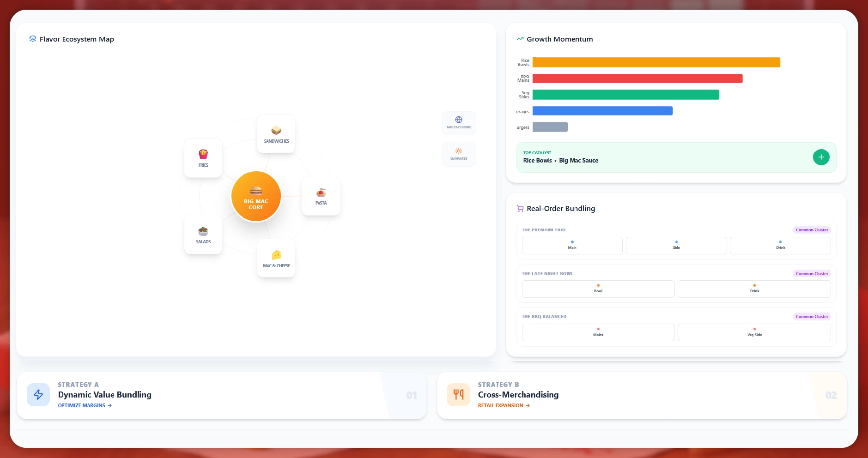This screenshot has width=868, height=458.
Task: Click the Common Cluster tag on Premium Trio
Action: coord(812,230)
